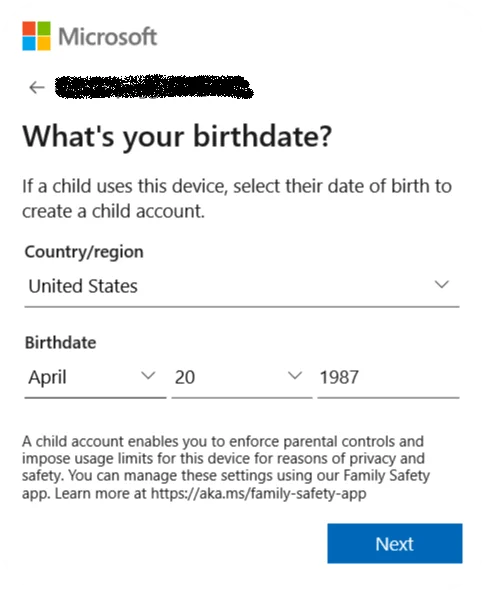The height and width of the screenshot is (591, 485).
Task: Select the United States text value
Action: [x=83, y=286]
